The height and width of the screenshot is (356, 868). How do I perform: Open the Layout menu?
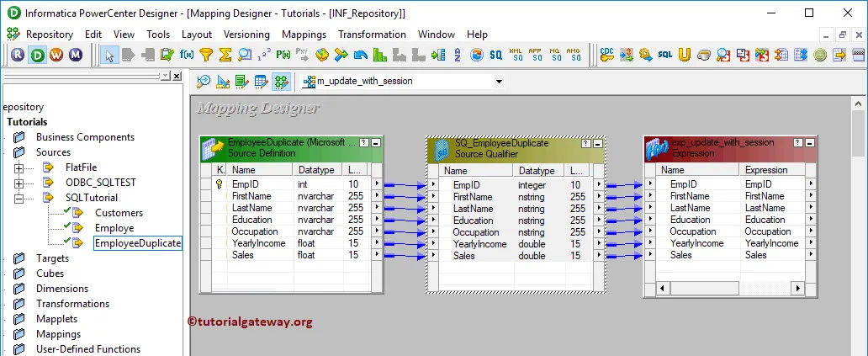[x=197, y=35]
